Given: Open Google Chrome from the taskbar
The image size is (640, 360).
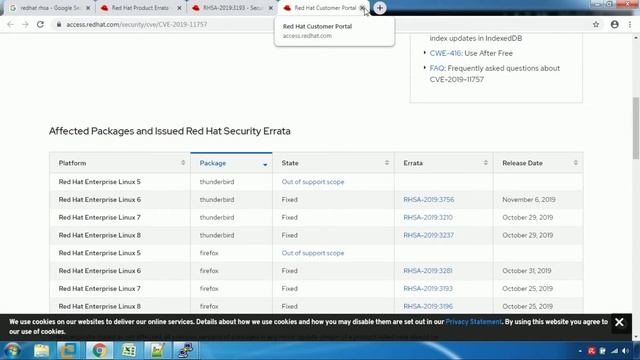Looking at the screenshot, I should click(x=99, y=351).
